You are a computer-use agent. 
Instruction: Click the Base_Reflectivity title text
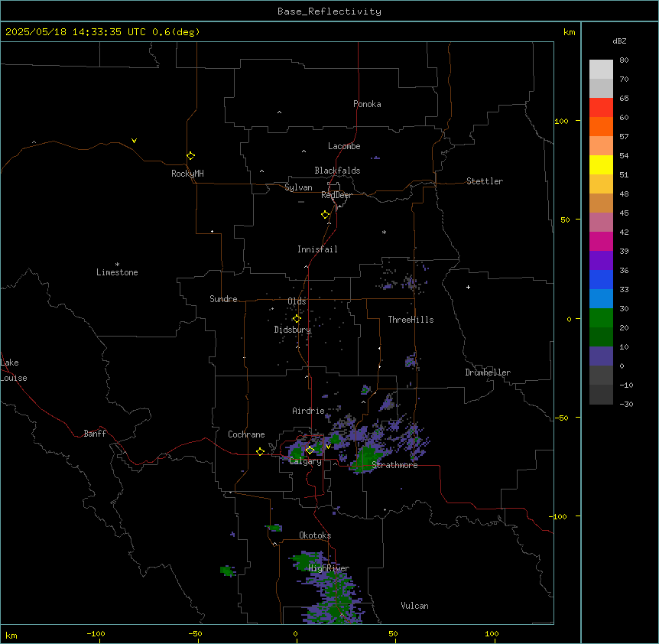click(x=329, y=11)
